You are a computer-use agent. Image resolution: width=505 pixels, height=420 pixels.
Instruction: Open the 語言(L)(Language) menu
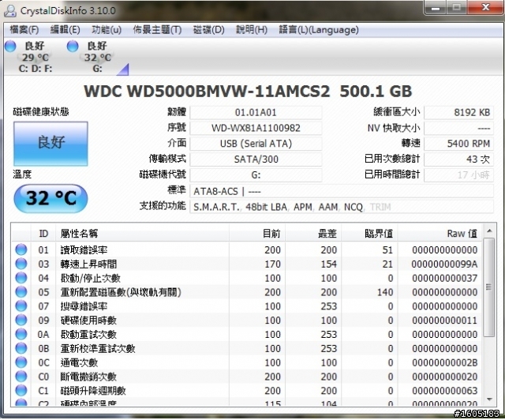(x=319, y=30)
